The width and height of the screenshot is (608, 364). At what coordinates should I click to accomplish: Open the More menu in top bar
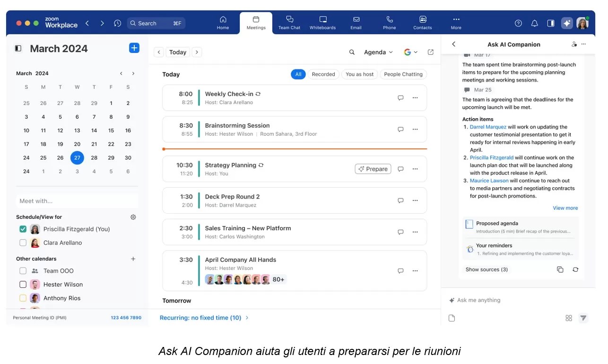pos(456,23)
